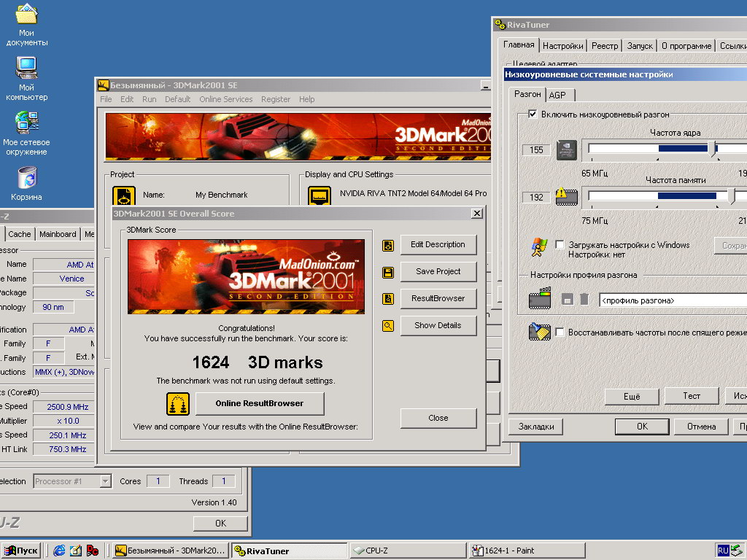This screenshot has height=560, width=747.
Task: Click the Windows startup settings icon in RivaTuner
Action: pyautogui.click(x=539, y=247)
